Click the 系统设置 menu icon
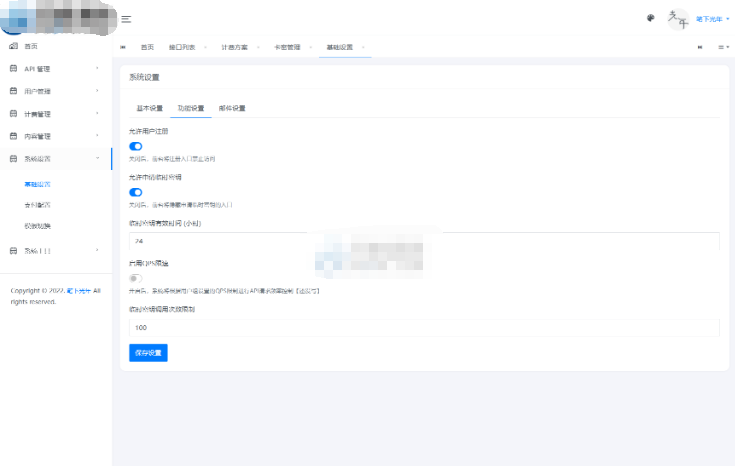 (x=14, y=158)
